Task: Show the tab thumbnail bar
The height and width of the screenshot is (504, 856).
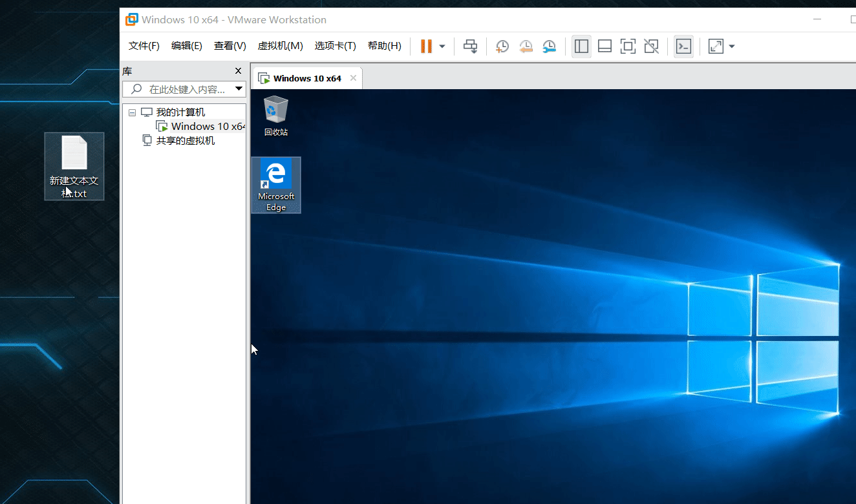Action: [604, 46]
